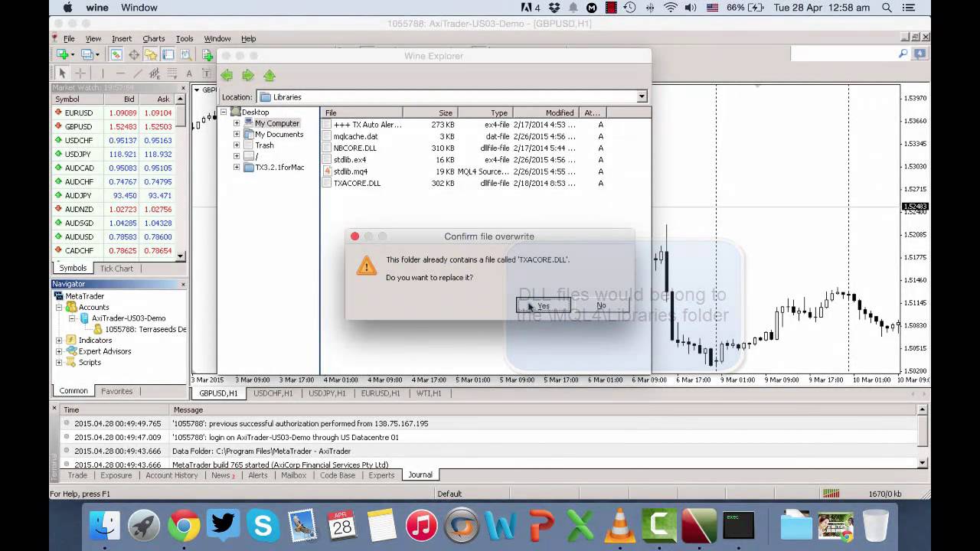The width and height of the screenshot is (980, 551).
Task: Toggle the Terminal panel toolbar icon
Action: click(168, 54)
